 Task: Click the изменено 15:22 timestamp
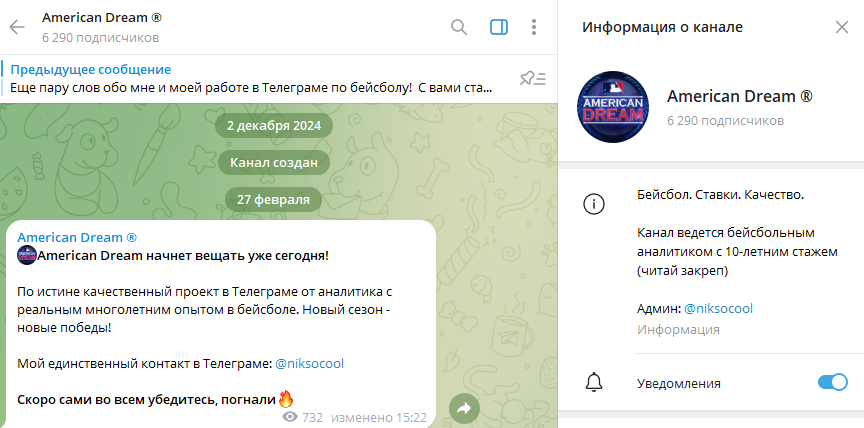(379, 418)
